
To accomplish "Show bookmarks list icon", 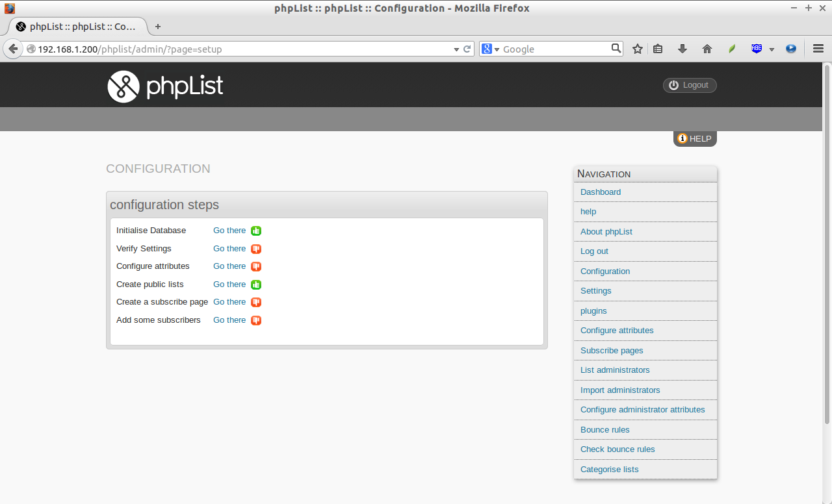I will click(x=658, y=49).
